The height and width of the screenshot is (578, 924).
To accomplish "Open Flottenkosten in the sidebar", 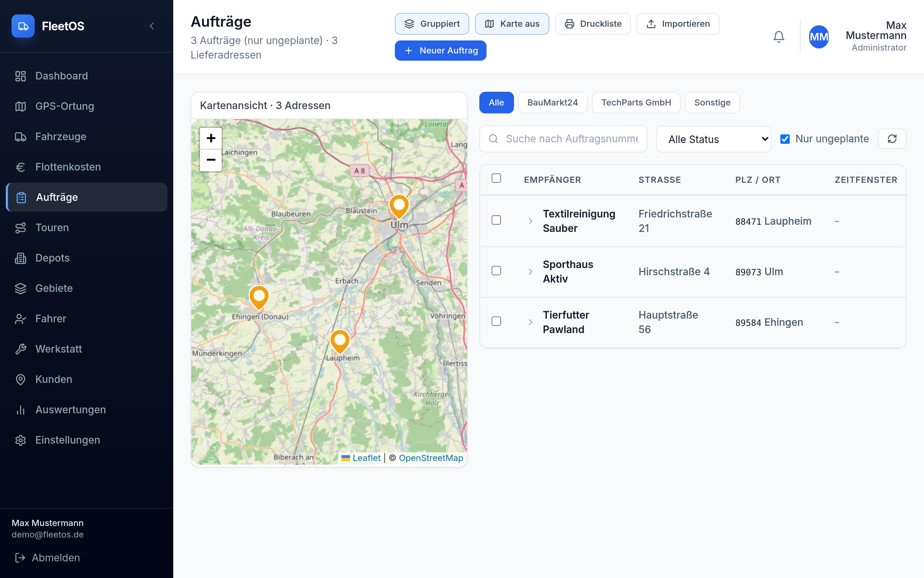I will tap(87, 167).
